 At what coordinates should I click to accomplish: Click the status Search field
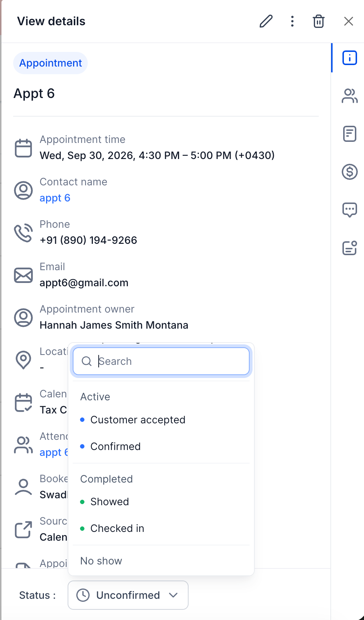161,361
